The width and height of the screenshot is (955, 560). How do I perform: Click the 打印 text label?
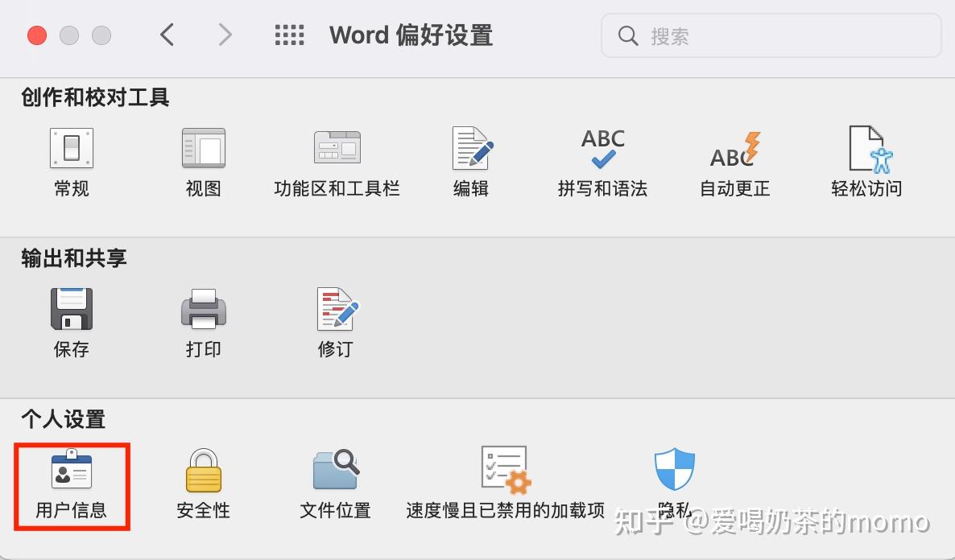tap(204, 349)
